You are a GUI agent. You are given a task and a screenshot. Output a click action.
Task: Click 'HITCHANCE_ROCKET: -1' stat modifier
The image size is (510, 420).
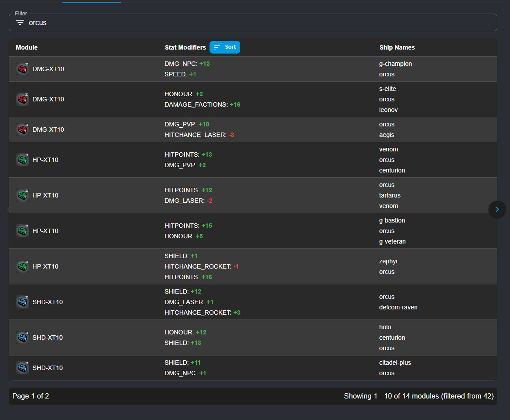[201, 266]
